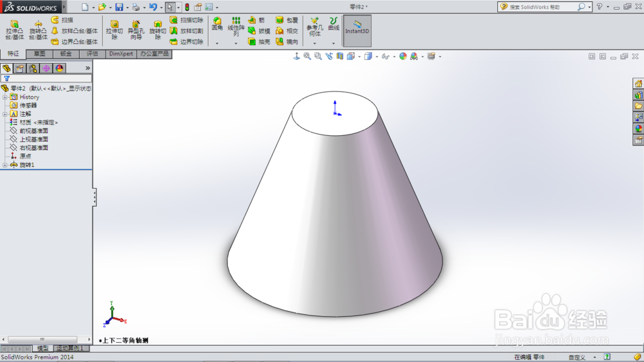Image resolution: width=644 pixels, height=362 pixels.
Task: Choose the Lofted Boss/Base (放样凸台/基体) feature
Action: coord(75,31)
